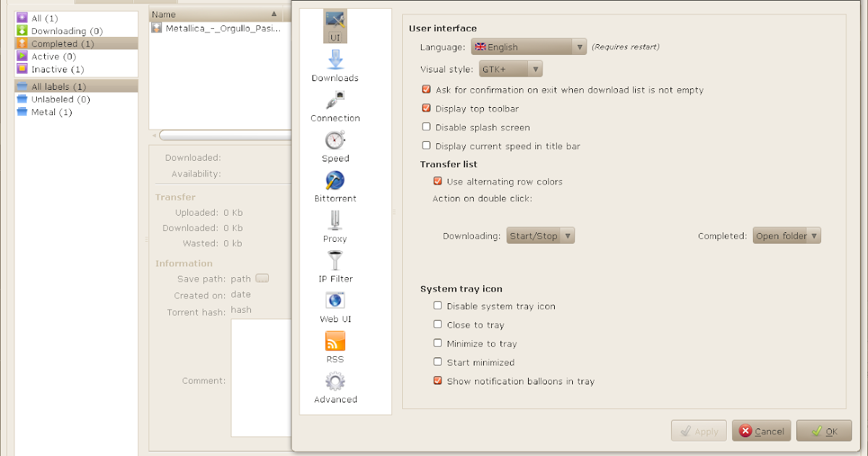Click the torrent Comment text box
868x456 pixels.
pyautogui.click(x=260, y=378)
